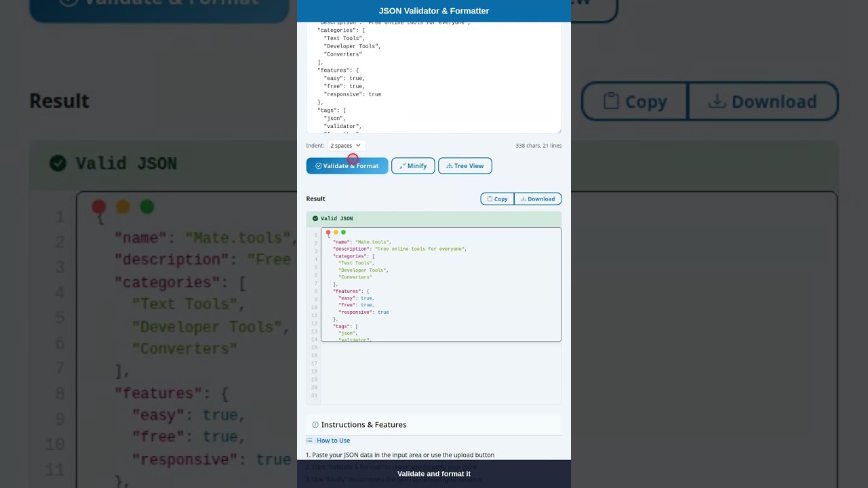Screen dimensions: 868x488
Task: Click '"categories": [' in the input area
Action: coord(341,30)
